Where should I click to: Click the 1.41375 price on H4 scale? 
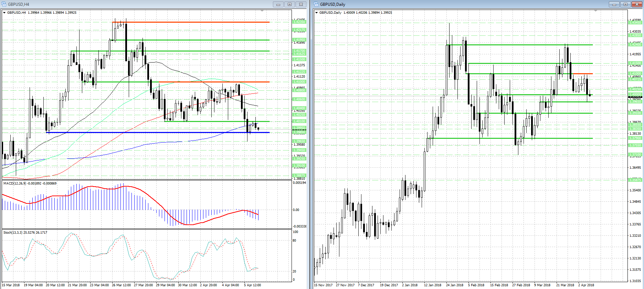click(299, 65)
